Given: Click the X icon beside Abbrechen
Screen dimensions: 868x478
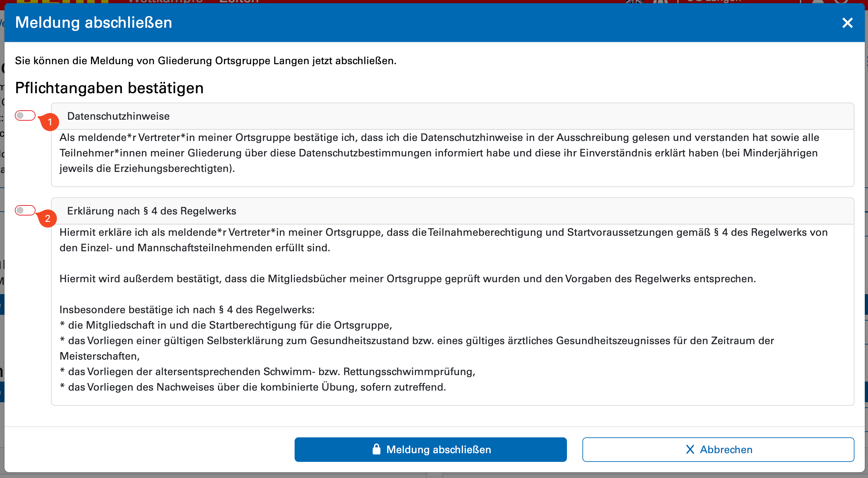Looking at the screenshot, I should pyautogui.click(x=690, y=449).
